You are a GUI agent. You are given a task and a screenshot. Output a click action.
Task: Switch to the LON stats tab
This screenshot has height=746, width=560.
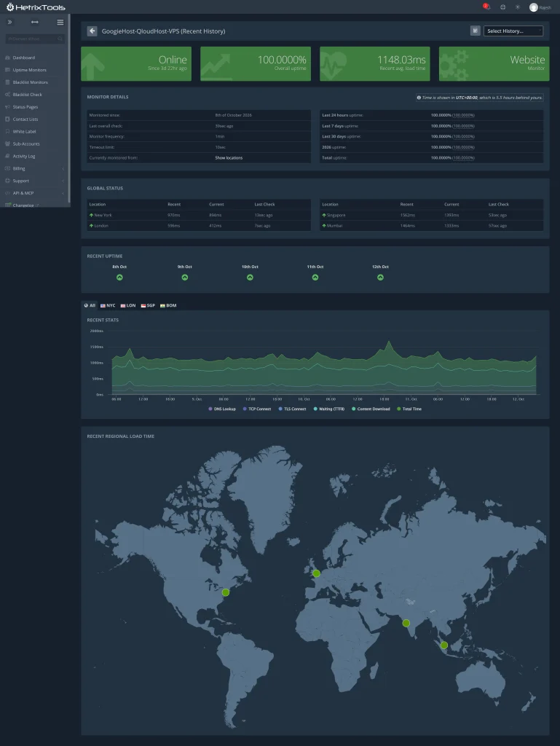[x=128, y=305]
